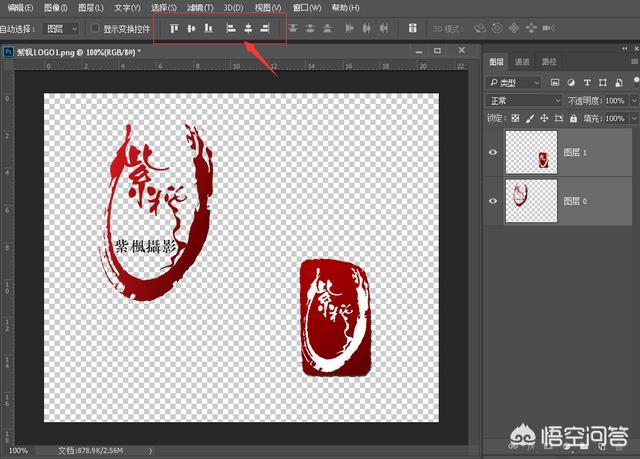The width and height of the screenshot is (640, 459).
Task: Open the 正常 blend mode dropdown
Action: coord(524,101)
